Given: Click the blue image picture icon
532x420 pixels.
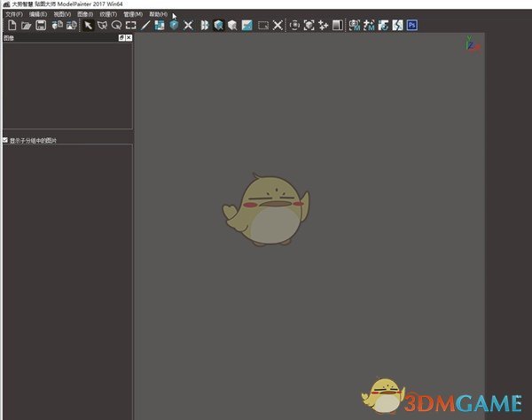Looking at the screenshot, I should click(247, 26).
